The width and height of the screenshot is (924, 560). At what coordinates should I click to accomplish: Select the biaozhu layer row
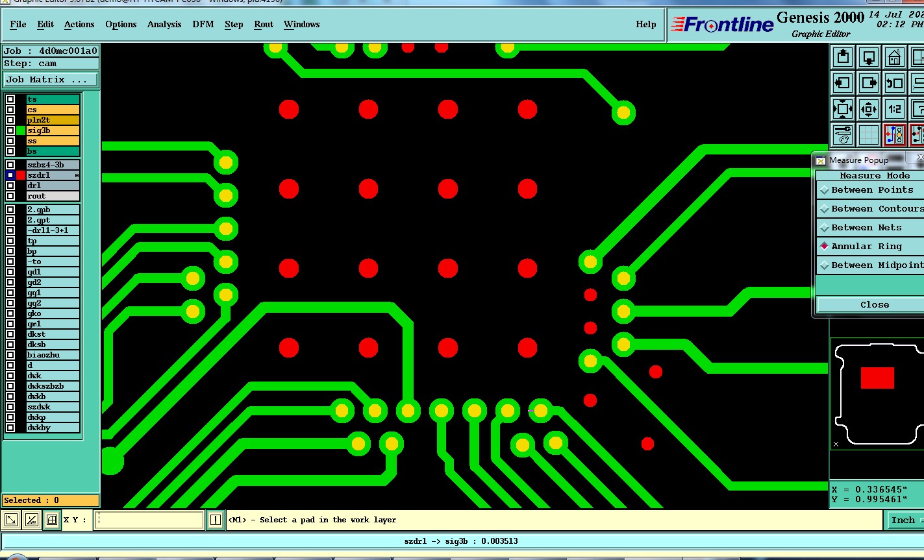coord(53,355)
